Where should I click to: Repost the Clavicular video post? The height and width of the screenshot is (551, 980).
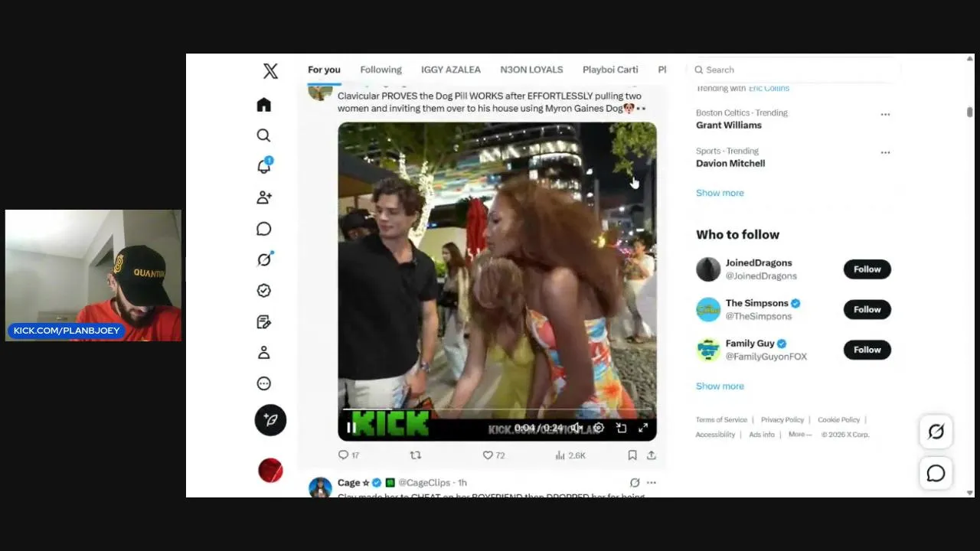tap(416, 455)
